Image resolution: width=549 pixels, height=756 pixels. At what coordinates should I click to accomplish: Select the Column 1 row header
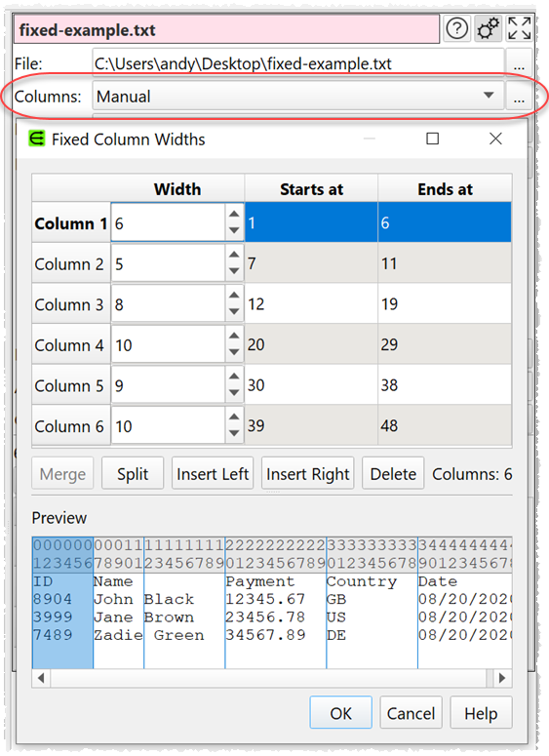(x=71, y=222)
